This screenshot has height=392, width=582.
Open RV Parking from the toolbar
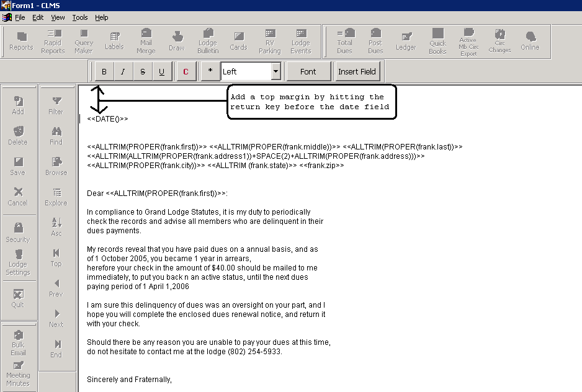coord(269,41)
